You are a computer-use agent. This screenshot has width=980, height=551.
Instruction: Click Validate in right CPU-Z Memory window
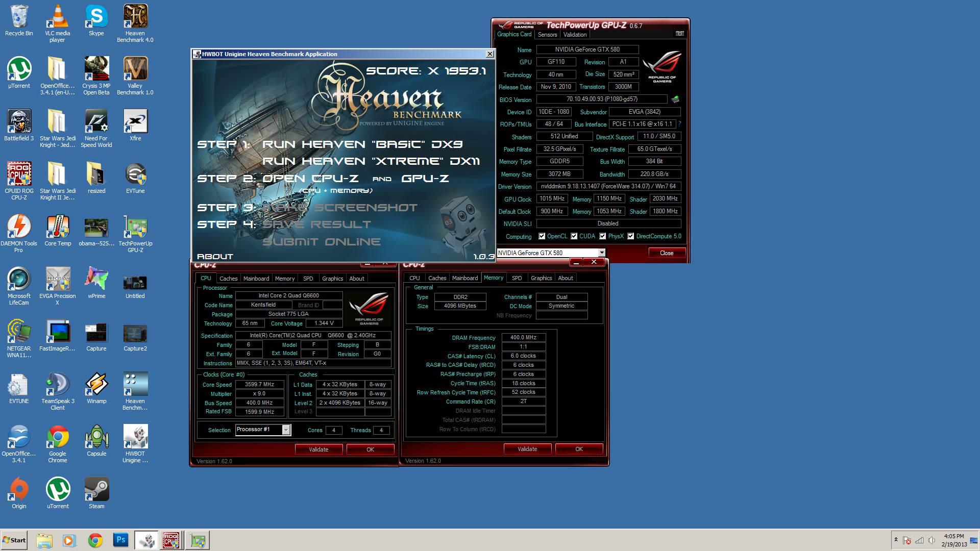527,449
